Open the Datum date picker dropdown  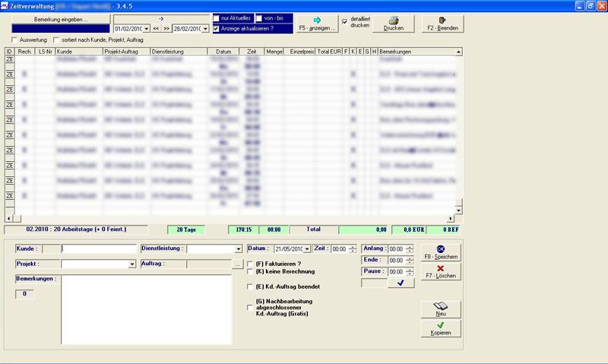(x=307, y=249)
